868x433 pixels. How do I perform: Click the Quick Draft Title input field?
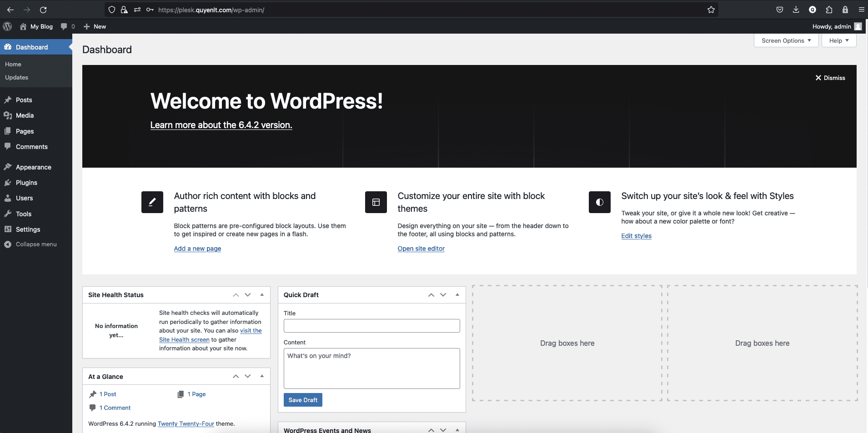371,326
